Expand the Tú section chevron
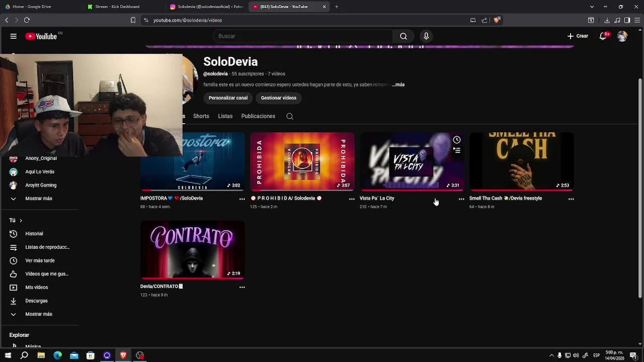644x362 pixels. (x=21, y=220)
